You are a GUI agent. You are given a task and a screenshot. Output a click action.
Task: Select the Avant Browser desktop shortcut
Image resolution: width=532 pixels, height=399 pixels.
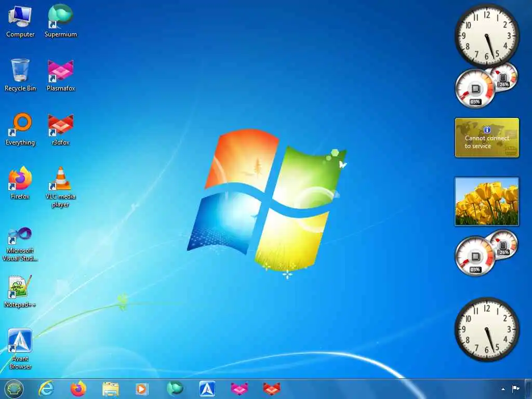20,349
